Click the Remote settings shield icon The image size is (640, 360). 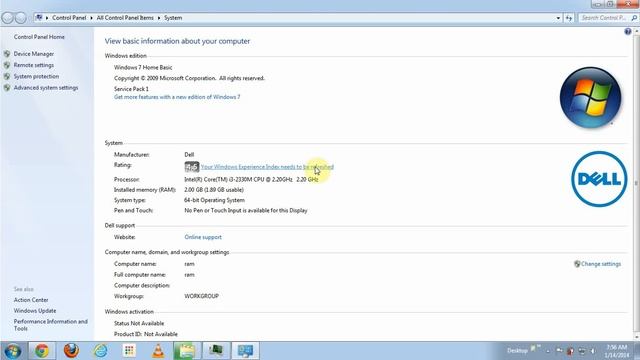tap(7, 65)
